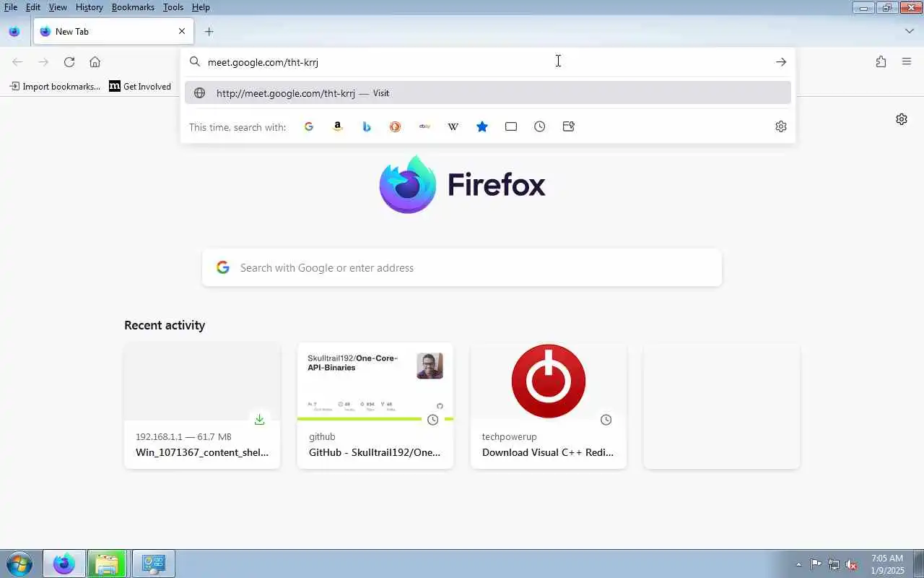Open the techpowerup Download Visual C++ card
924x578 pixels.
[549, 405]
